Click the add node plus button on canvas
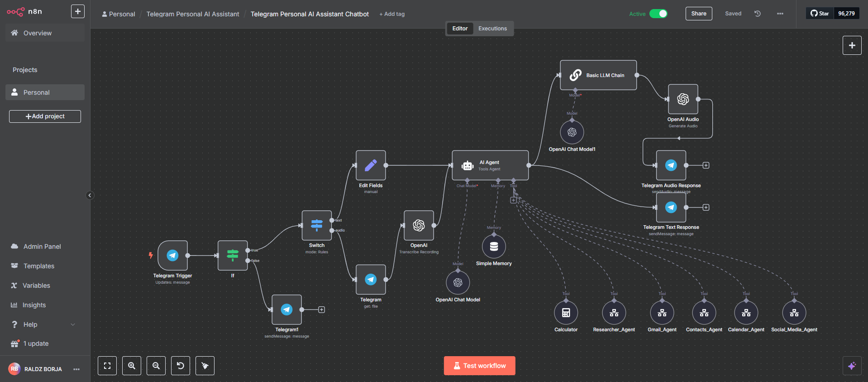The width and height of the screenshot is (868, 382). tap(852, 45)
